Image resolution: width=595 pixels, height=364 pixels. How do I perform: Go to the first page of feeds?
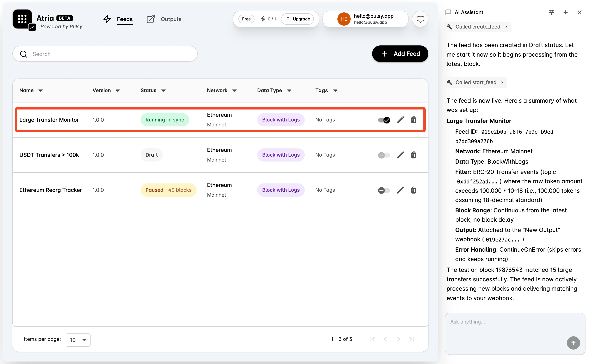tap(372, 339)
